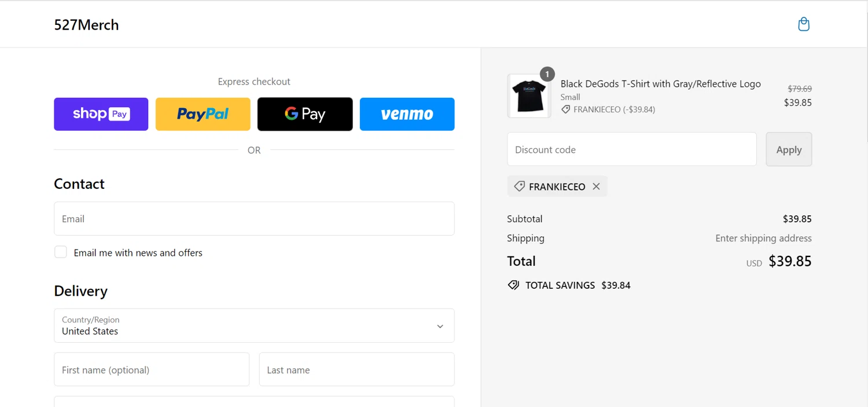Choose Google Pay express checkout
This screenshot has height=407, width=868.
pos(305,114)
